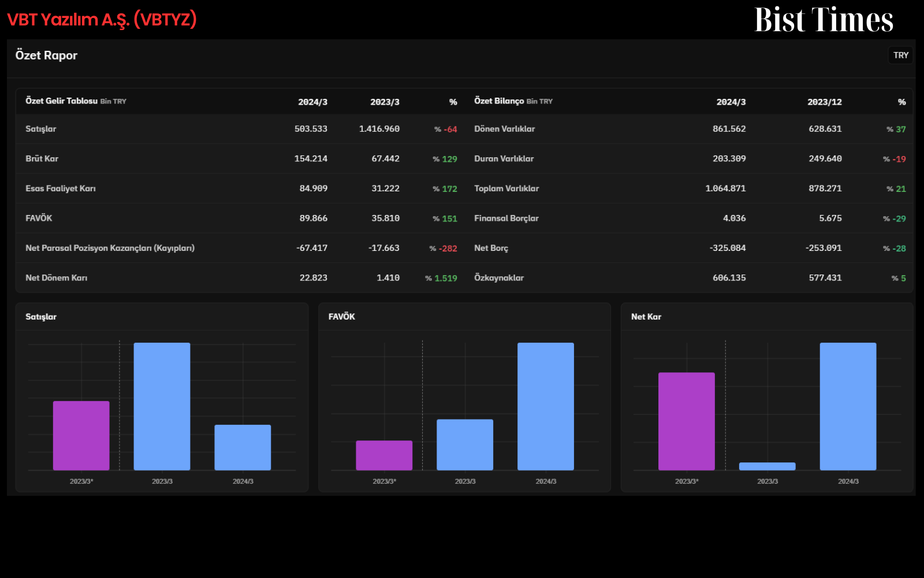Select the 503.533 sales value
Image resolution: width=924 pixels, height=578 pixels.
point(311,129)
